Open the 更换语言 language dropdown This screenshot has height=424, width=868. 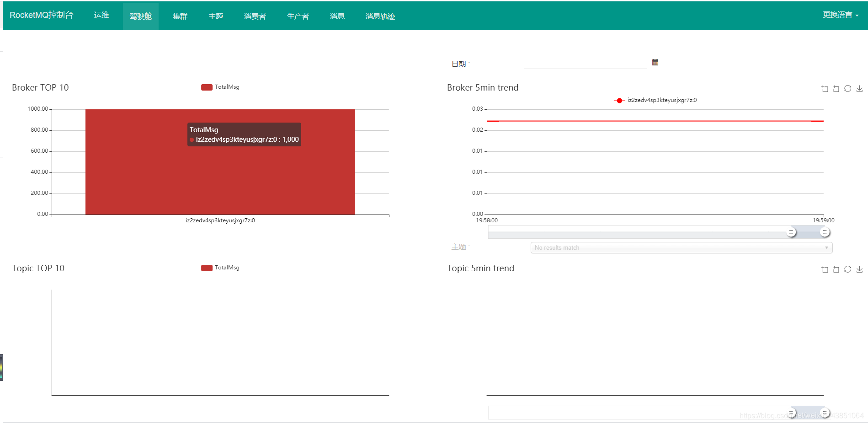841,15
